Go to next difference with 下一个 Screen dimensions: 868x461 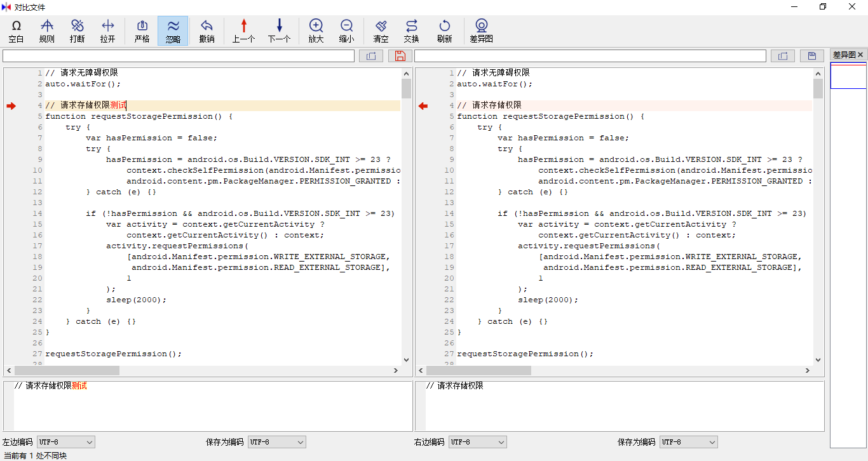click(279, 30)
